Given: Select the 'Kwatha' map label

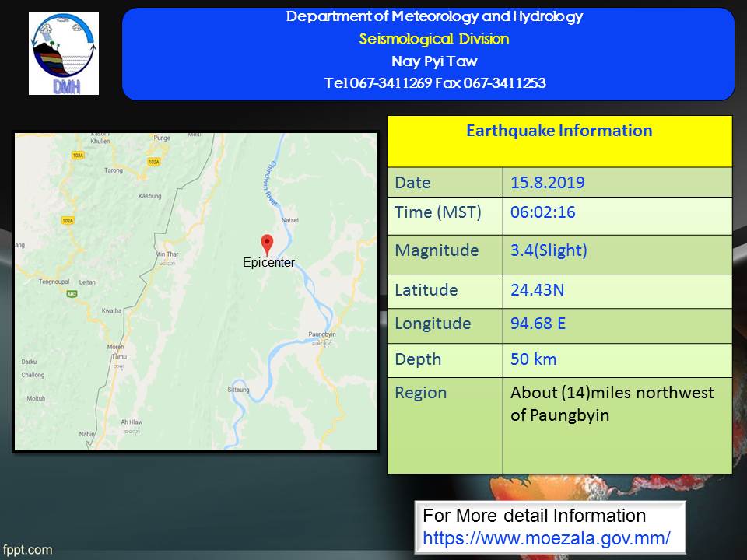Looking at the screenshot, I should click(x=111, y=310).
